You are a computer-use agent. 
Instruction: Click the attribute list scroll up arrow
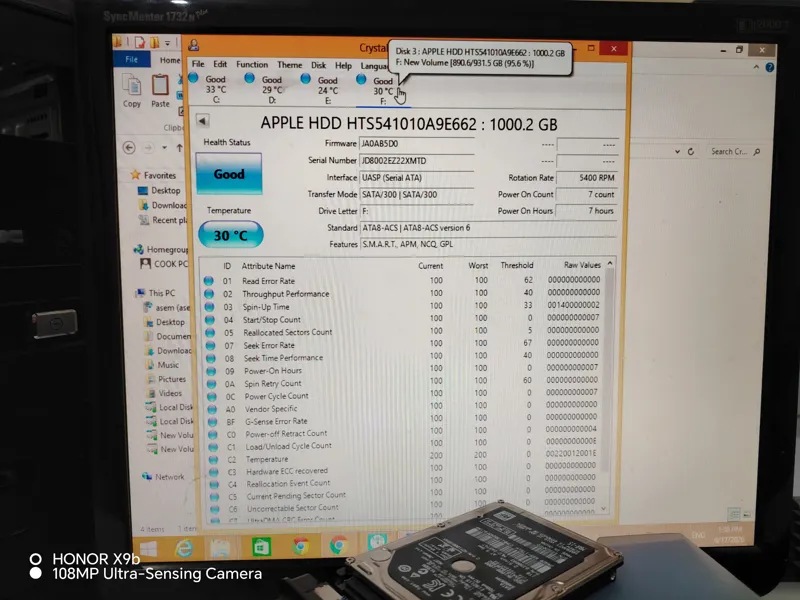(610, 263)
